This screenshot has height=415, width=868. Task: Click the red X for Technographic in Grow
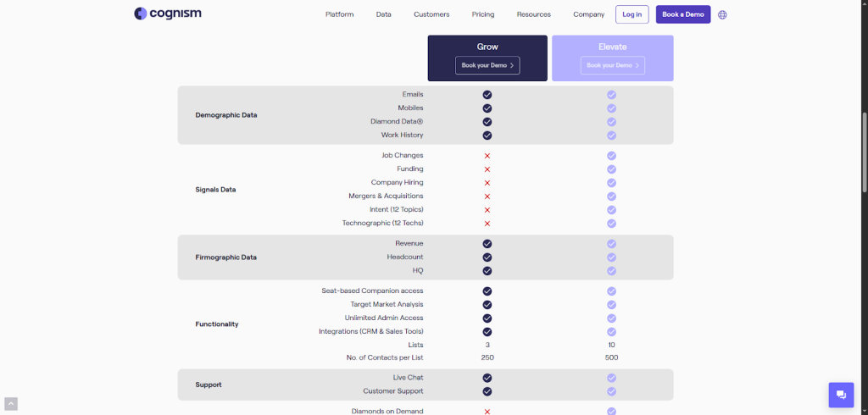[487, 224]
